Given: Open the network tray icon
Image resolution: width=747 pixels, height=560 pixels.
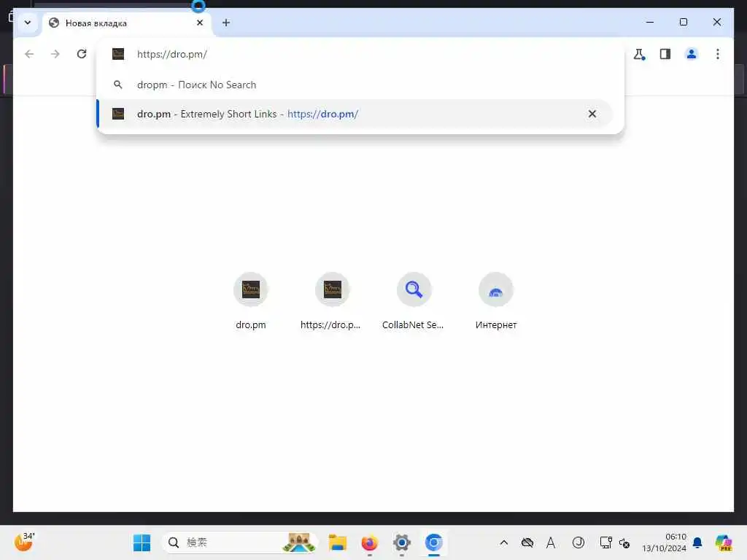Looking at the screenshot, I should tap(605, 542).
